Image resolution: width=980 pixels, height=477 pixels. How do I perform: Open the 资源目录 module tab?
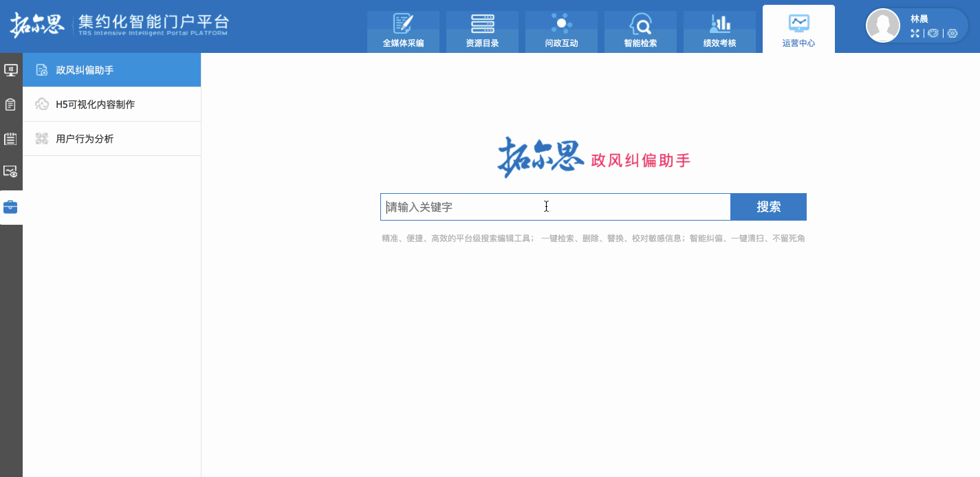click(482, 32)
